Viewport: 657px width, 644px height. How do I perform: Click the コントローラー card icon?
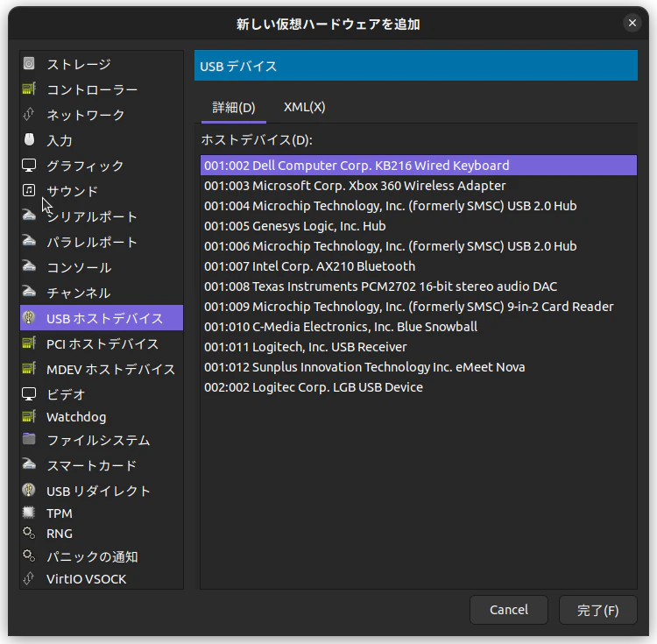[29, 88]
